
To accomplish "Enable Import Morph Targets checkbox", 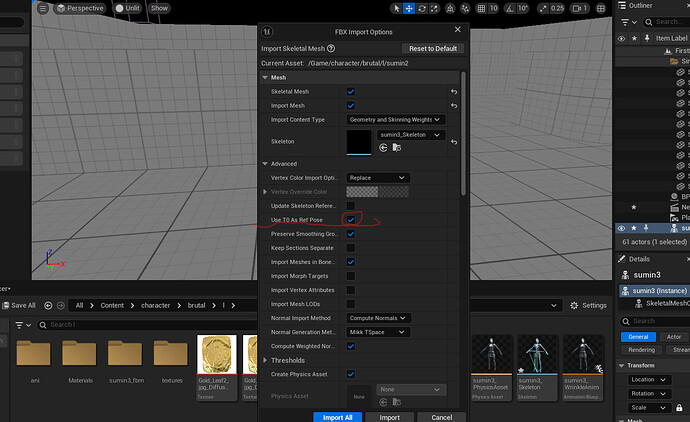I will [351, 276].
